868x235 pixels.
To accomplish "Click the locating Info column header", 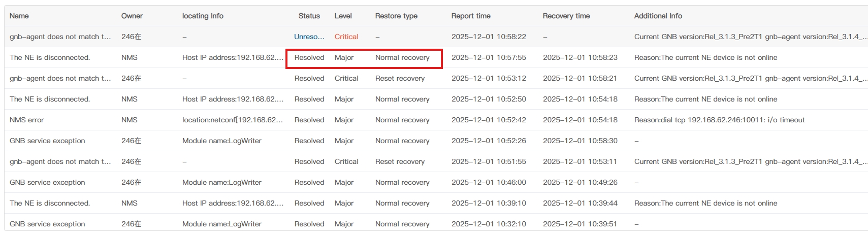I will coord(203,16).
